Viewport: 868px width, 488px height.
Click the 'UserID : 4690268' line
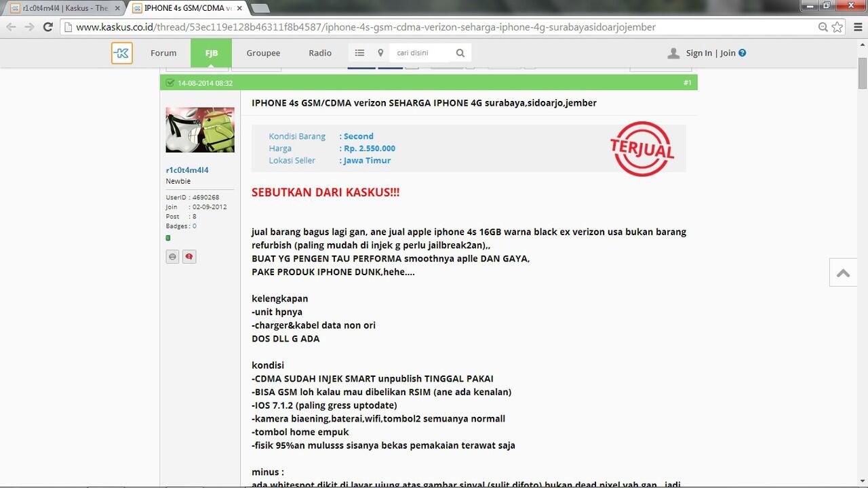193,197
